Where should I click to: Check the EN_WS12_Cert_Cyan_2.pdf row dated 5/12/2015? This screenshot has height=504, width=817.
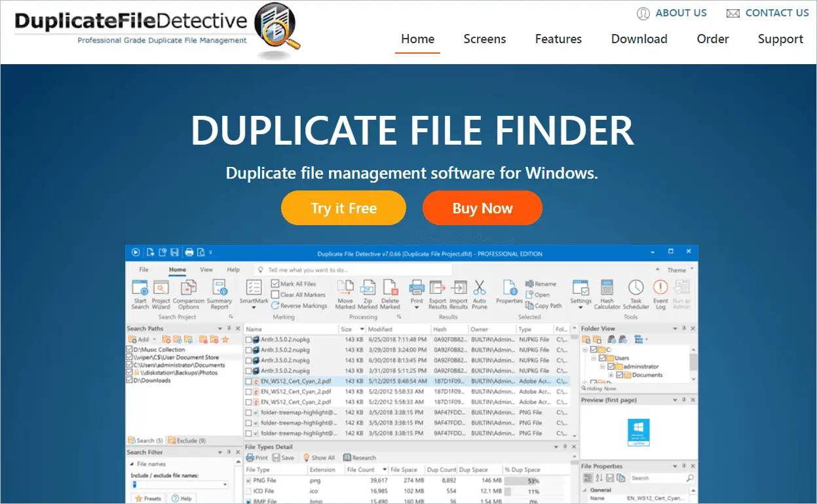pyautogui.click(x=249, y=381)
